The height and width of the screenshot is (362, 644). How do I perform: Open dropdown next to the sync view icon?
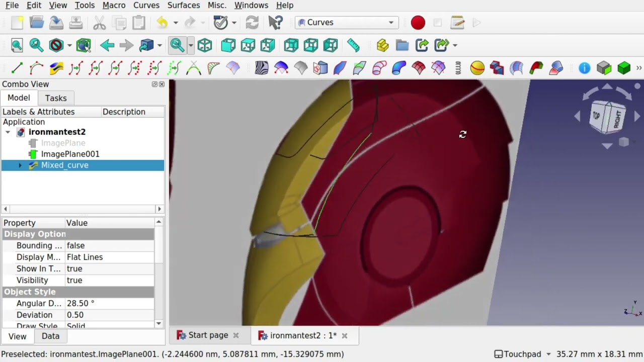click(191, 45)
